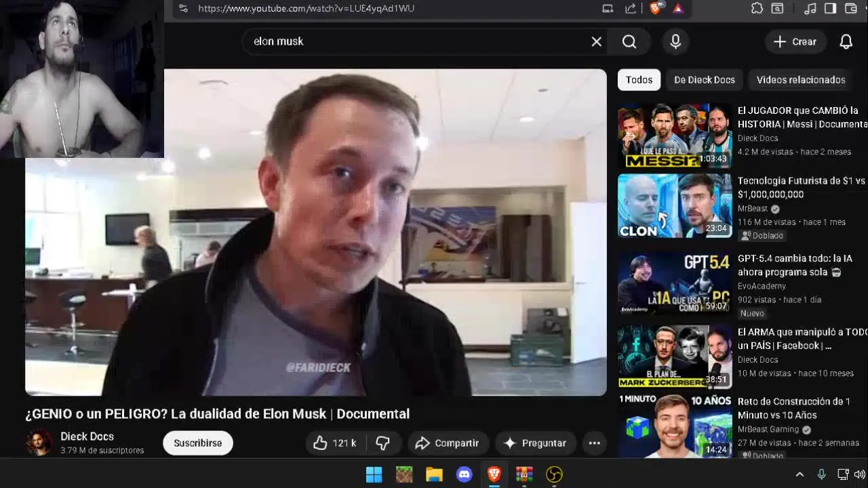The height and width of the screenshot is (488, 868).
Task: Open WinRAR taskbar icon
Action: pos(524,474)
